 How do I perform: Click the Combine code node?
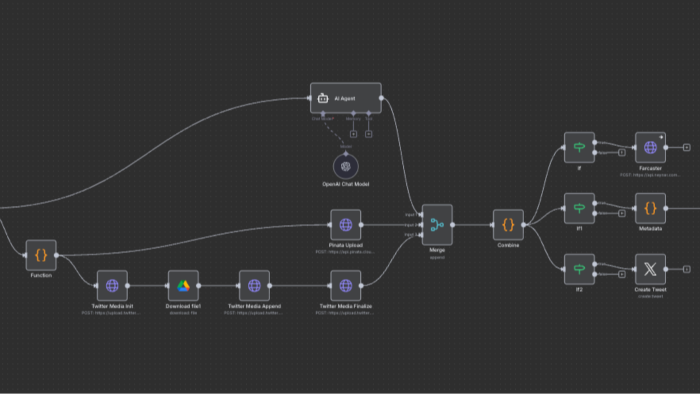click(x=508, y=225)
